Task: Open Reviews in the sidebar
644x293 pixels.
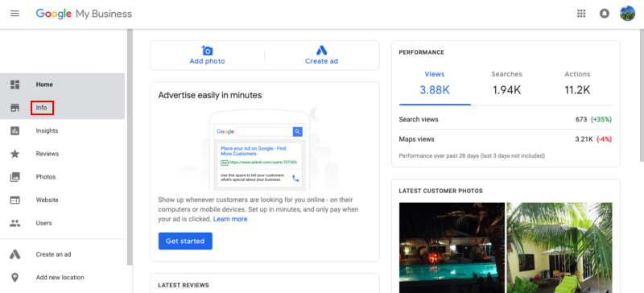Action: [47, 154]
